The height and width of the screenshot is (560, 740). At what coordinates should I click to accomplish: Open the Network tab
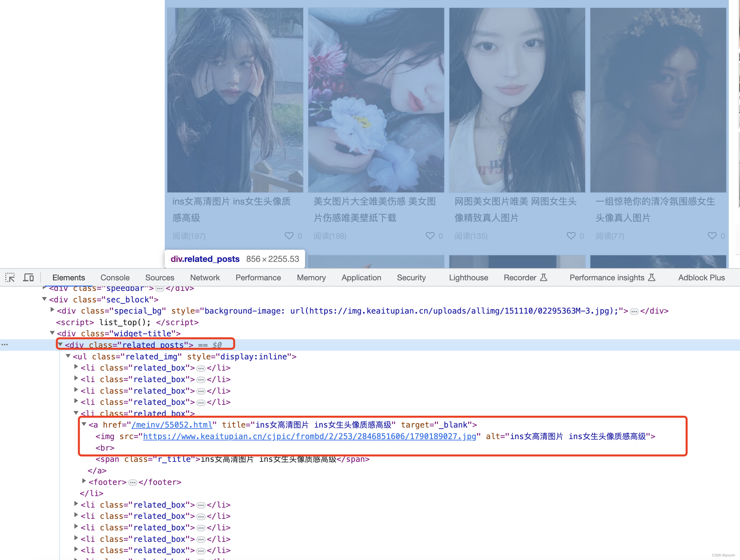pyautogui.click(x=205, y=277)
